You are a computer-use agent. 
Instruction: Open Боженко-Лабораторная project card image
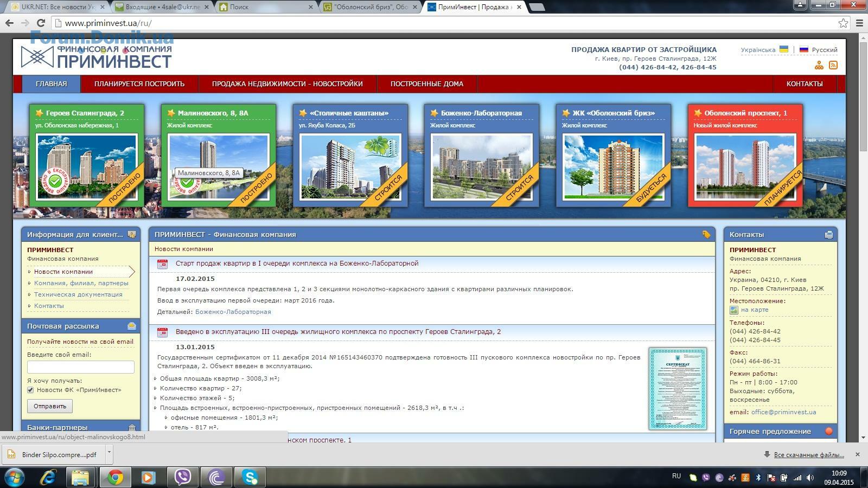[482, 167]
